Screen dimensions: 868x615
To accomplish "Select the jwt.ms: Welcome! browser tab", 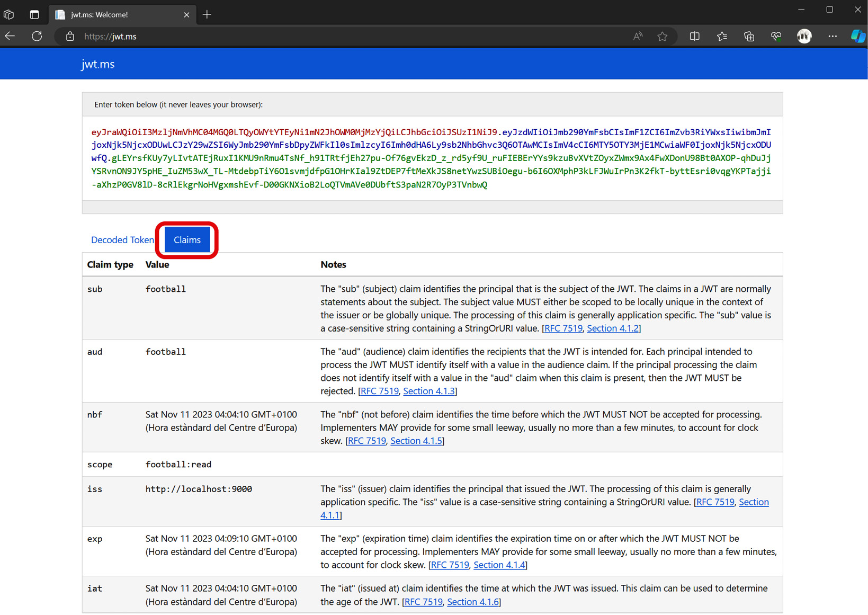I will pyautogui.click(x=122, y=14).
